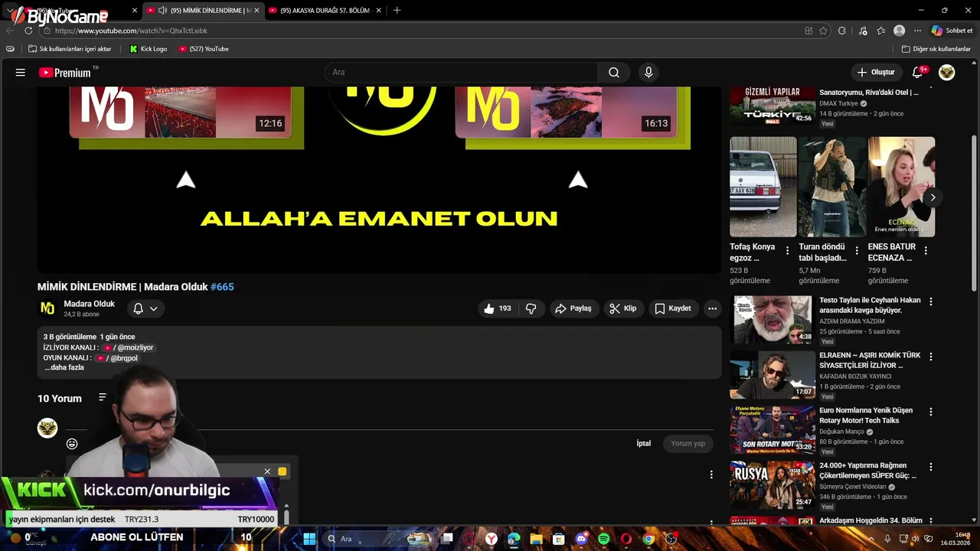
Task: Show hidden system tray icons chevron
Action: click(871, 539)
